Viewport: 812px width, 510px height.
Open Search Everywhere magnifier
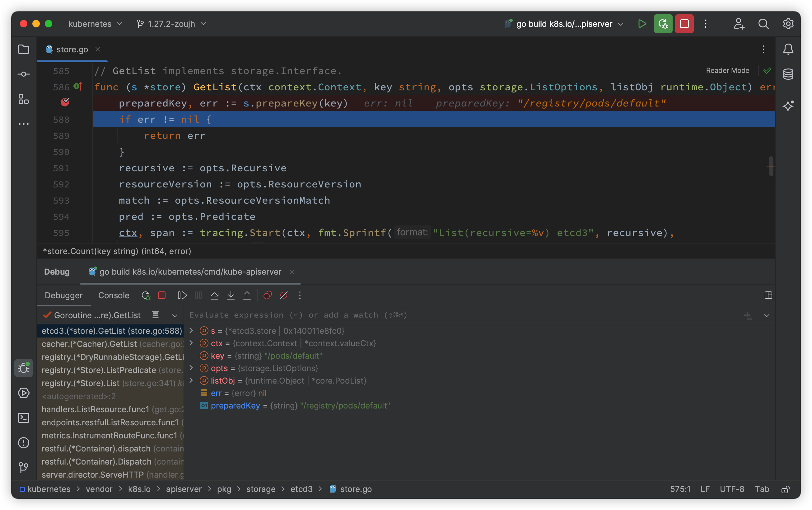pos(763,24)
